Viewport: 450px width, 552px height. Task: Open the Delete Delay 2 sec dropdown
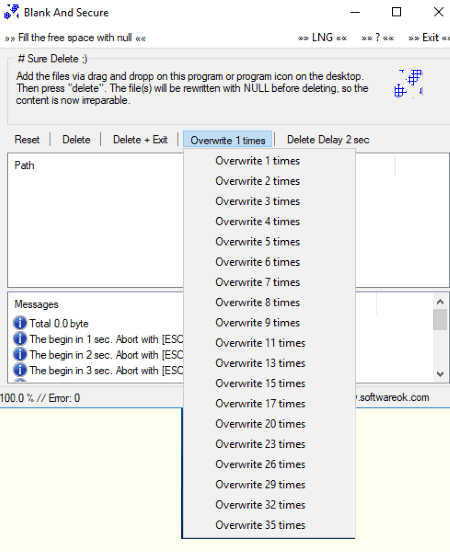point(328,139)
